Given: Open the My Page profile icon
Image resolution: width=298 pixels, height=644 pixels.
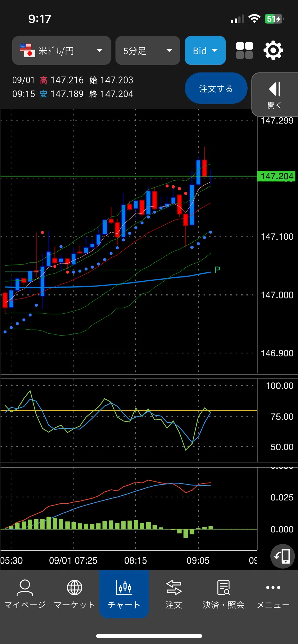Looking at the screenshot, I should [x=25, y=587].
